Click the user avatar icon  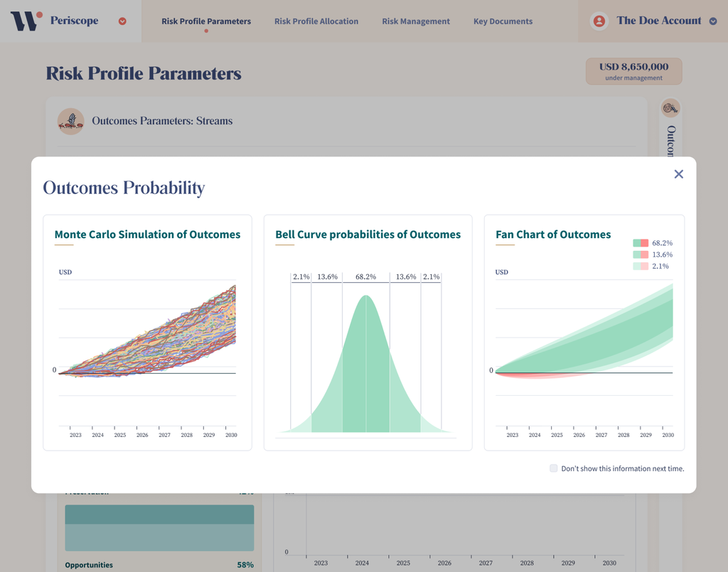tap(599, 21)
